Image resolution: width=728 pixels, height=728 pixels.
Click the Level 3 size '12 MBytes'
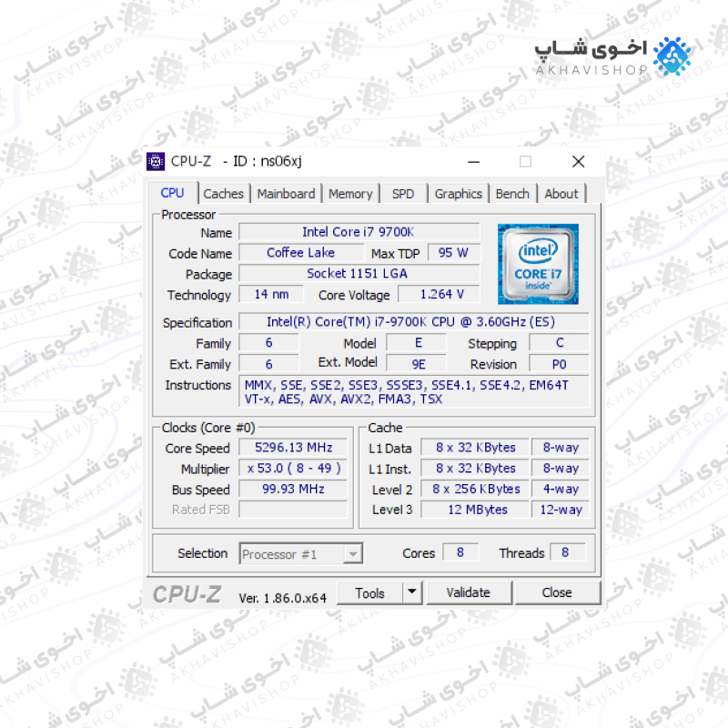pyautogui.click(x=475, y=510)
